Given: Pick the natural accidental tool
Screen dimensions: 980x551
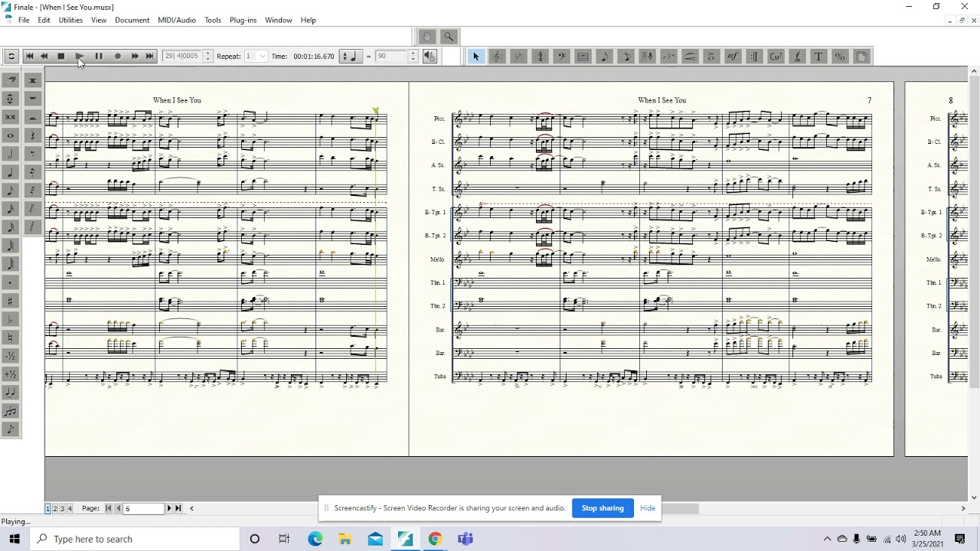Looking at the screenshot, I should tap(11, 337).
